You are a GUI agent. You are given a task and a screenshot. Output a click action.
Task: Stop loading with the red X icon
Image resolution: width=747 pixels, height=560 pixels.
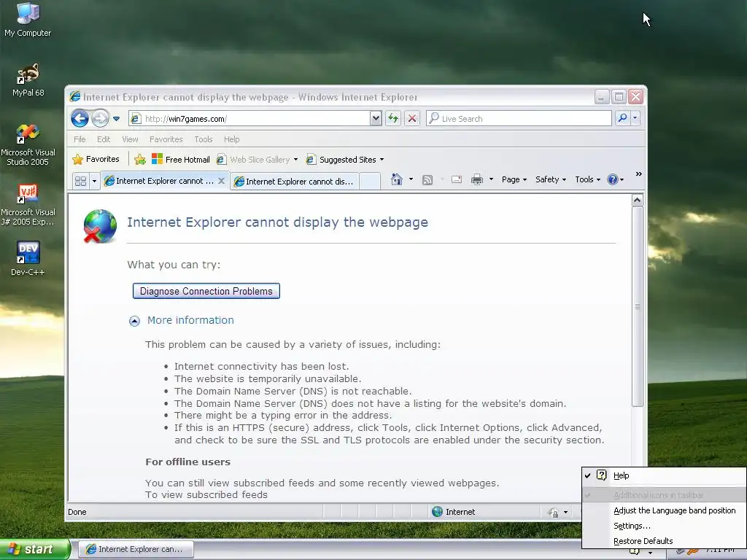(x=412, y=119)
